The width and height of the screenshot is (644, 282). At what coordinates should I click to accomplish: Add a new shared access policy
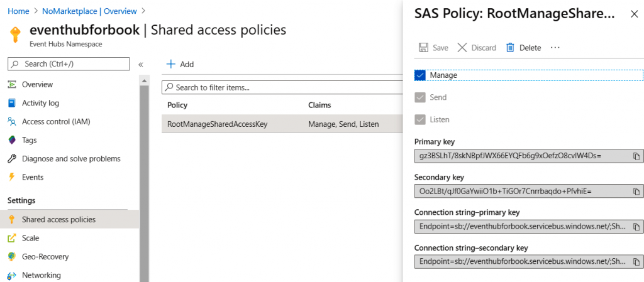(180, 64)
